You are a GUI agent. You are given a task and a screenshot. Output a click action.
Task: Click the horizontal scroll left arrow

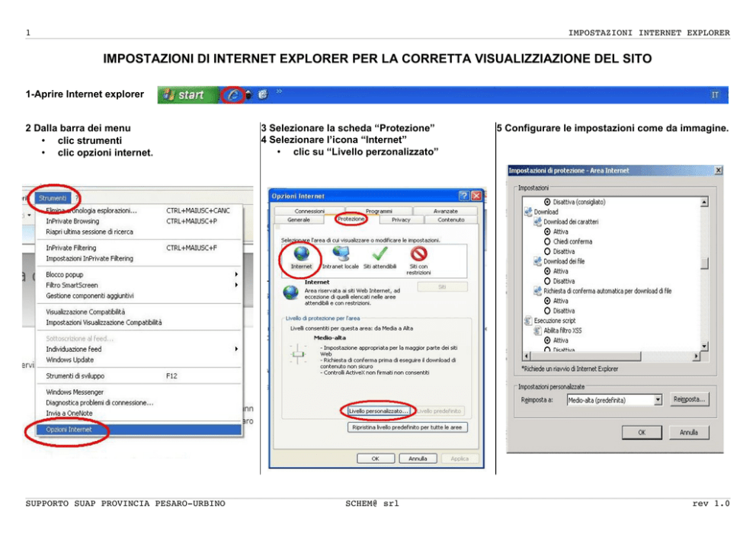click(x=527, y=357)
